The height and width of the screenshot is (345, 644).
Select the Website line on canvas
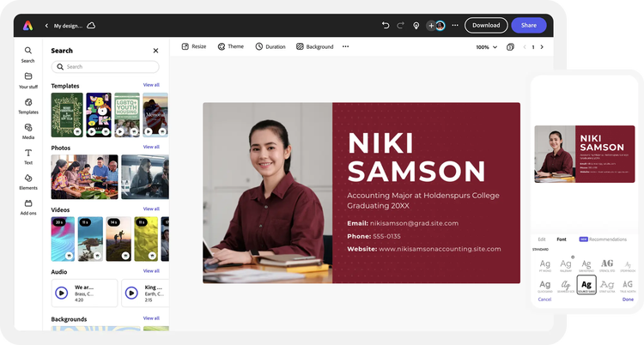tap(424, 249)
